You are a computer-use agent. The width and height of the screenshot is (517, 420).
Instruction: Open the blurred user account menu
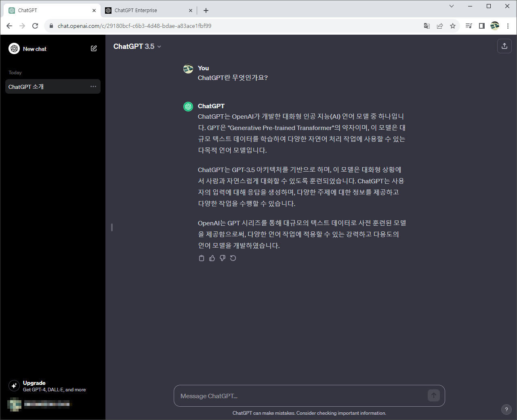[53, 404]
